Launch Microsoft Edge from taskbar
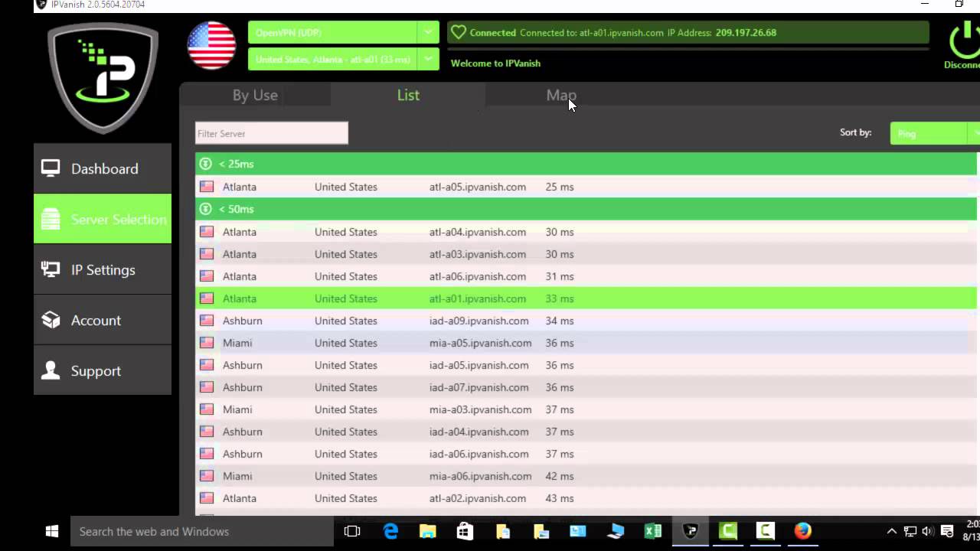The height and width of the screenshot is (551, 980). point(390,531)
